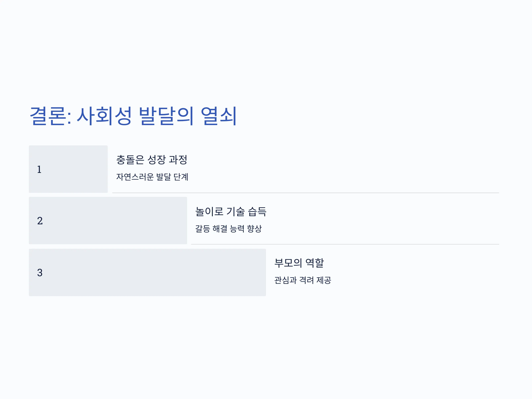This screenshot has height=399, width=532.
Task: Select the medium gray box numbered 2
Action: (x=108, y=221)
